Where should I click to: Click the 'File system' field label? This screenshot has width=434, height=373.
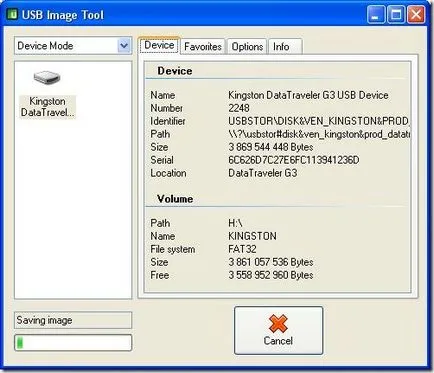(173, 249)
